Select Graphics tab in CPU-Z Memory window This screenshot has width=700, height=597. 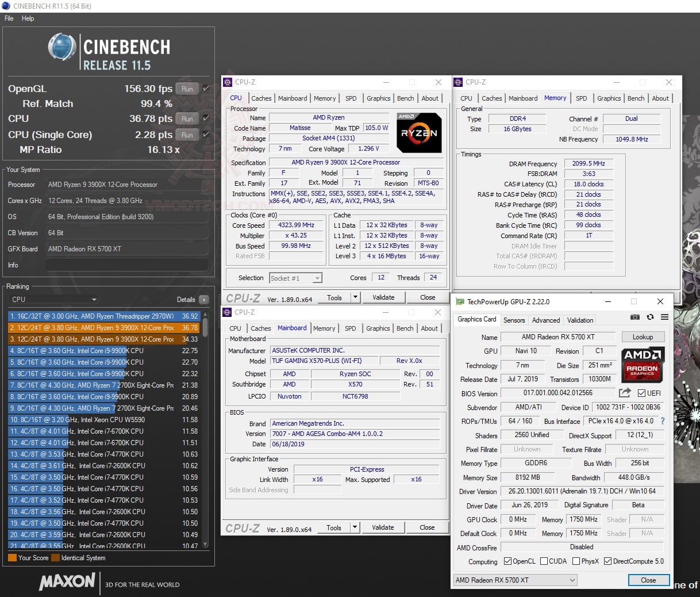tap(609, 98)
